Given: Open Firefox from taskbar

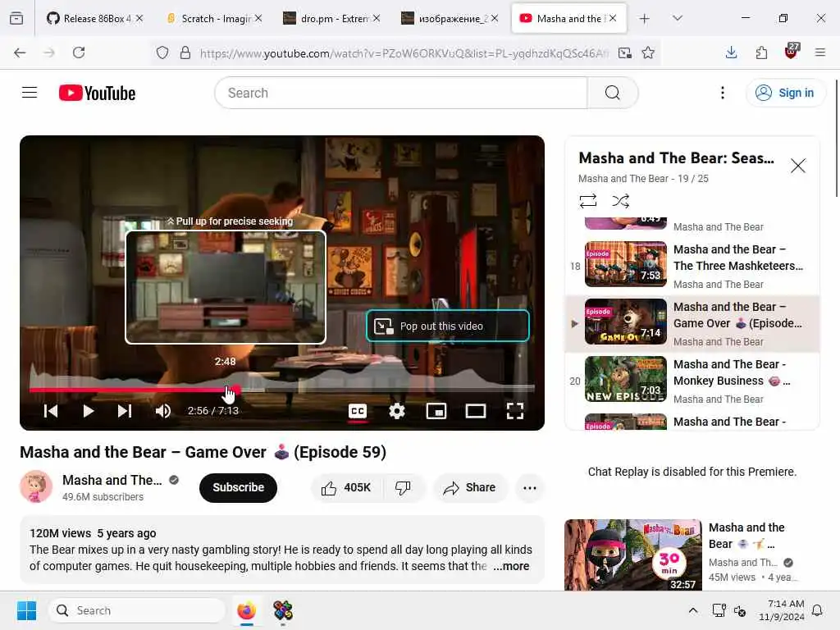Looking at the screenshot, I should coord(246,610).
